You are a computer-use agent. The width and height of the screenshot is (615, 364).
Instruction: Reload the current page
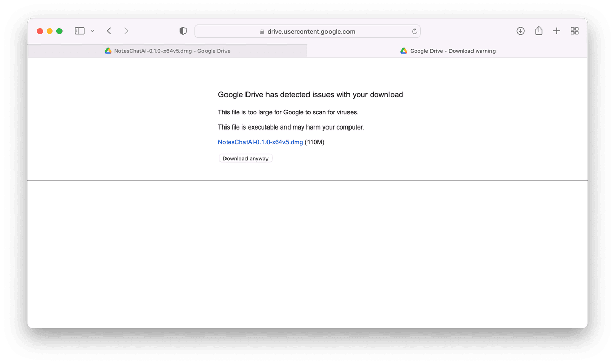point(415,31)
